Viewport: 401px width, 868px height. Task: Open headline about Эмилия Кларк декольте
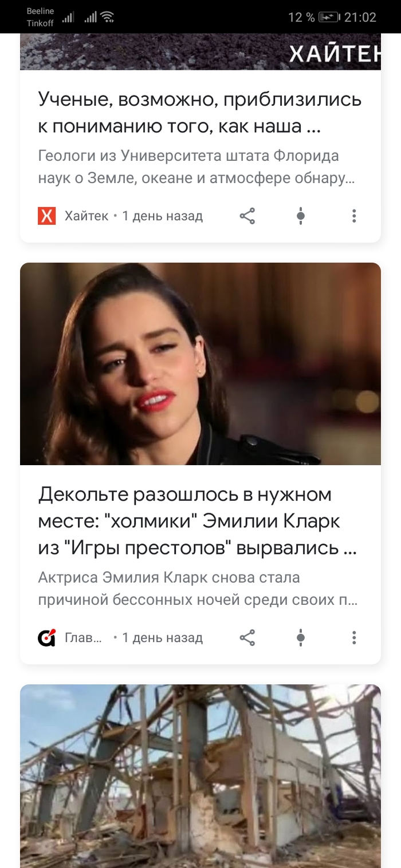tap(198, 521)
